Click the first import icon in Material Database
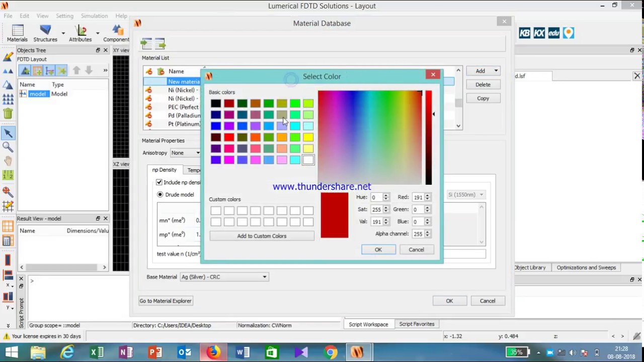Image resolution: width=644 pixels, height=362 pixels. [147, 44]
